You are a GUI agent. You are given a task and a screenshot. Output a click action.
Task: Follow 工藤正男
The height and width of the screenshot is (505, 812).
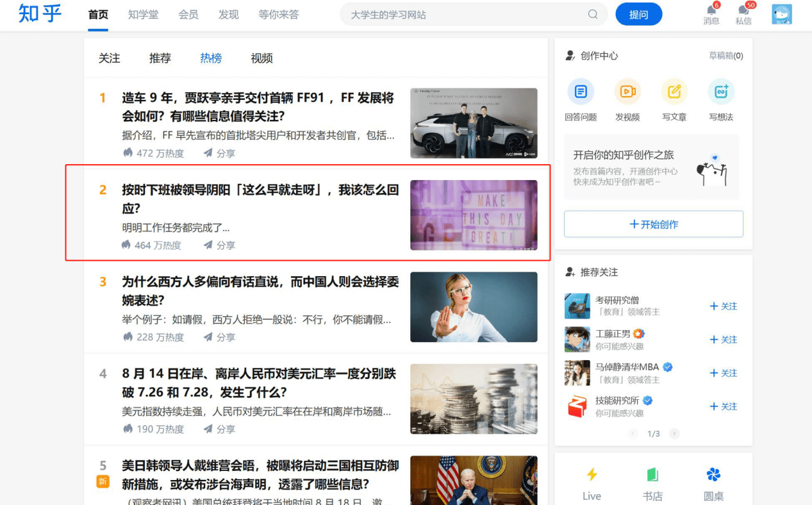[724, 340]
